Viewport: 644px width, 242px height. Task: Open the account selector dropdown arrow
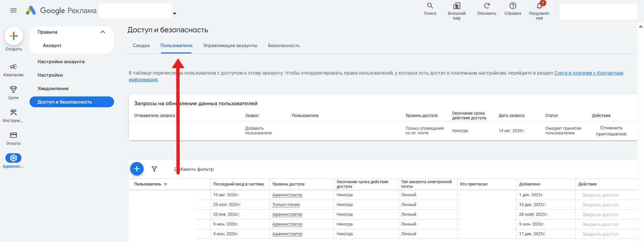click(x=174, y=13)
